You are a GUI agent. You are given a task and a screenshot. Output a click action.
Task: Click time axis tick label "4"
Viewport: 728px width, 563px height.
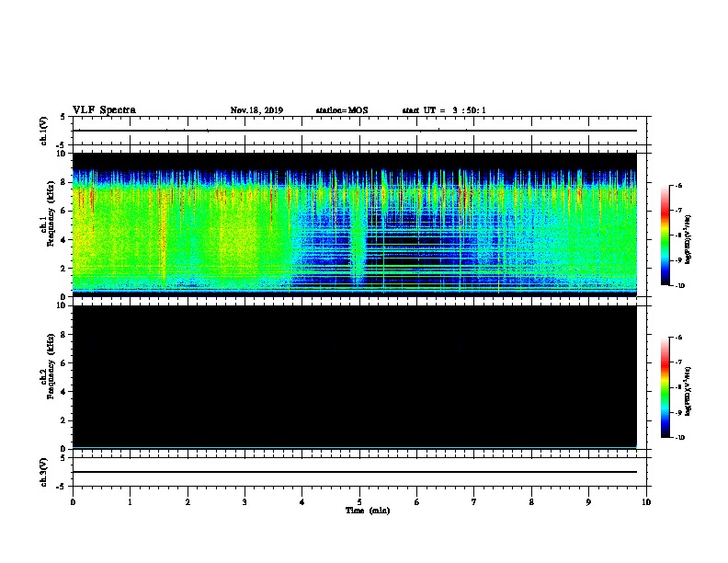click(302, 502)
